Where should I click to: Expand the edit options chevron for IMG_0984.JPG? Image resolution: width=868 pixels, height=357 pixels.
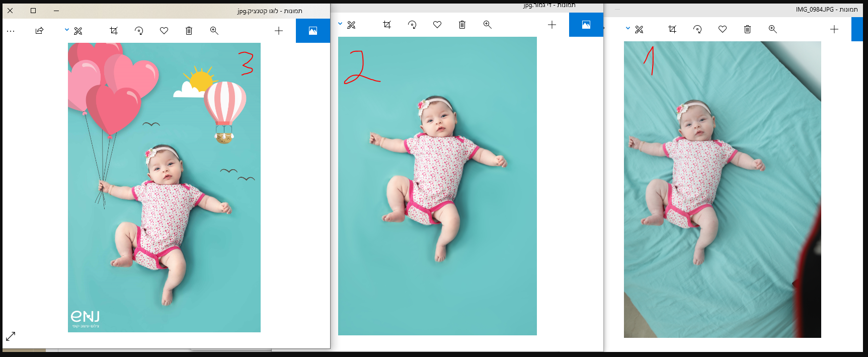click(x=627, y=29)
